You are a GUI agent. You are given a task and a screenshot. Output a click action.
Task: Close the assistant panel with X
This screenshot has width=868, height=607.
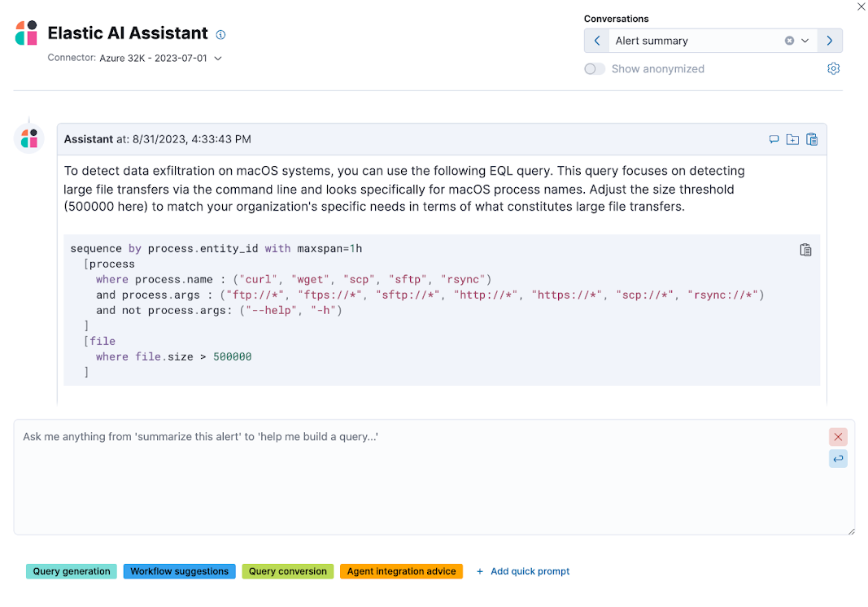click(861, 7)
